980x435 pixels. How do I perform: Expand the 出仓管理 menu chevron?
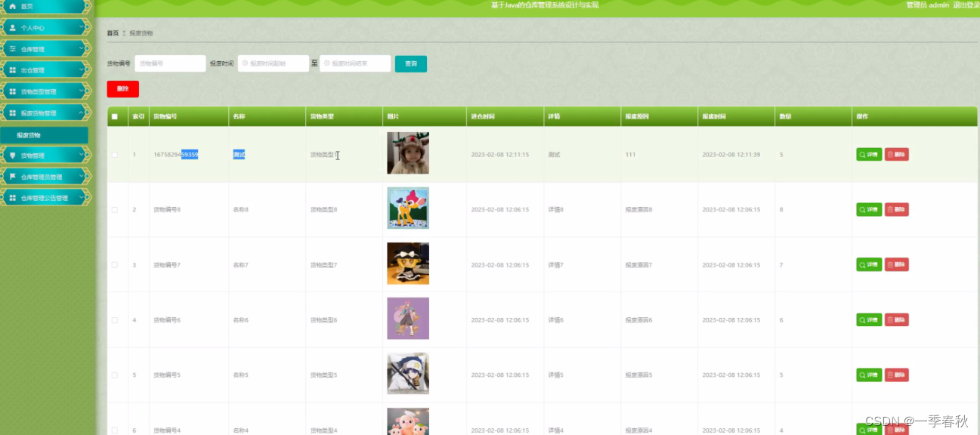pyautogui.click(x=83, y=69)
